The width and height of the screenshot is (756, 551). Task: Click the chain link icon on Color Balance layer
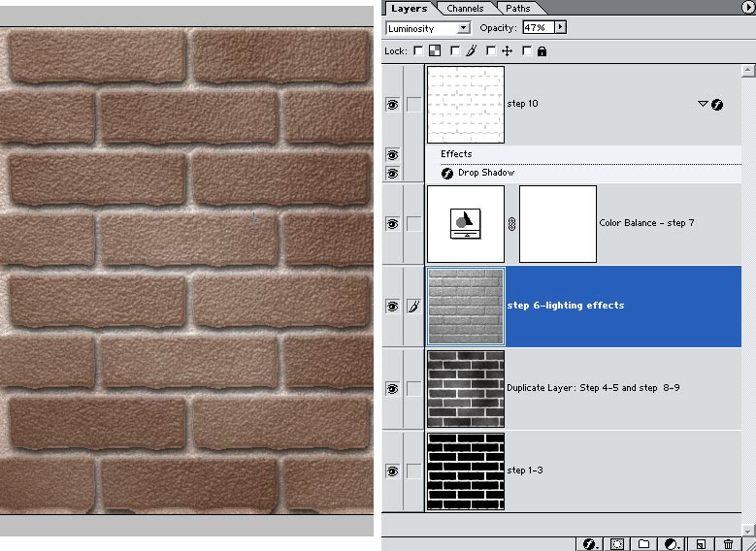(511, 224)
